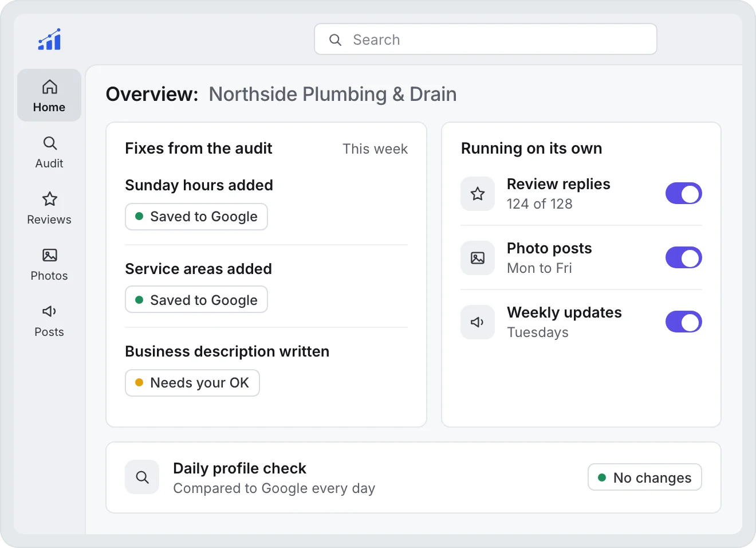756x548 pixels.
Task: Click the Tuesdays schedule text
Action: 538,332
